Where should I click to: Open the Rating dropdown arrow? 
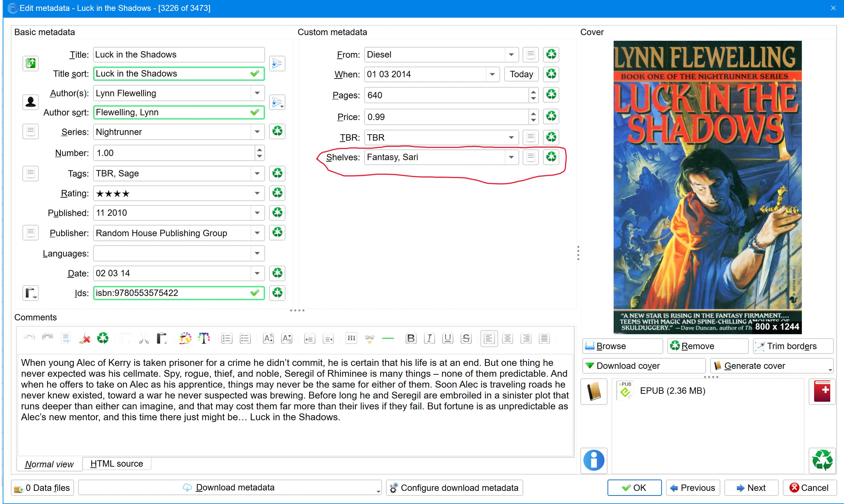coord(257,193)
